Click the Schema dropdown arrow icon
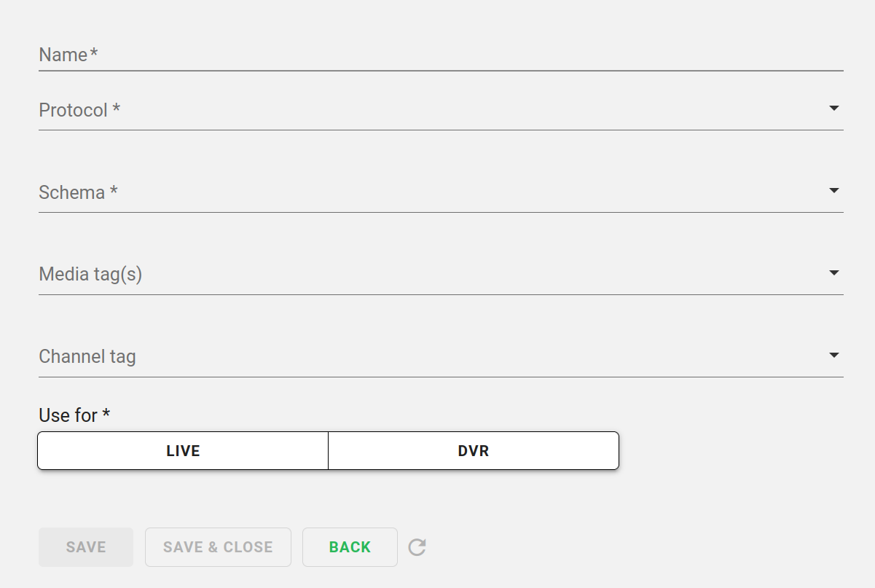This screenshot has height=588, width=875. [x=834, y=191]
